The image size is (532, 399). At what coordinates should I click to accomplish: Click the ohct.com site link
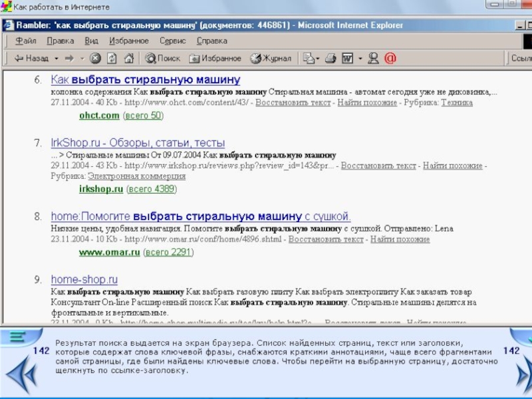point(99,115)
